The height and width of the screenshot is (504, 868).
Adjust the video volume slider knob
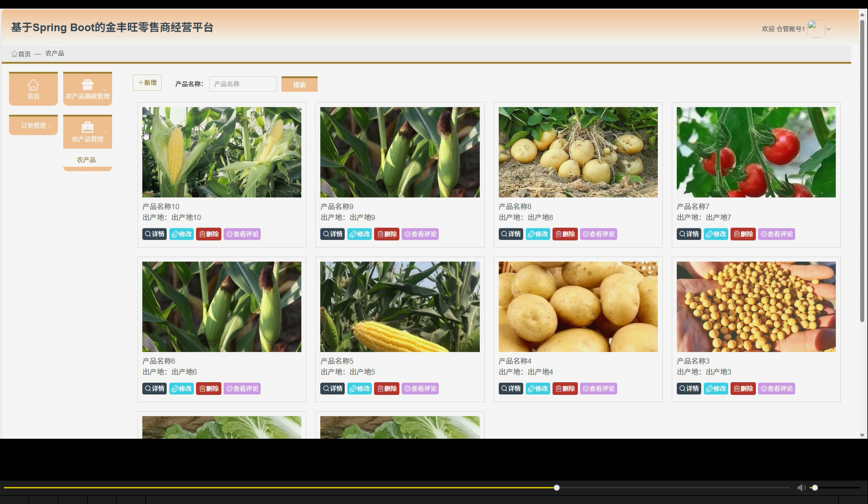click(815, 488)
